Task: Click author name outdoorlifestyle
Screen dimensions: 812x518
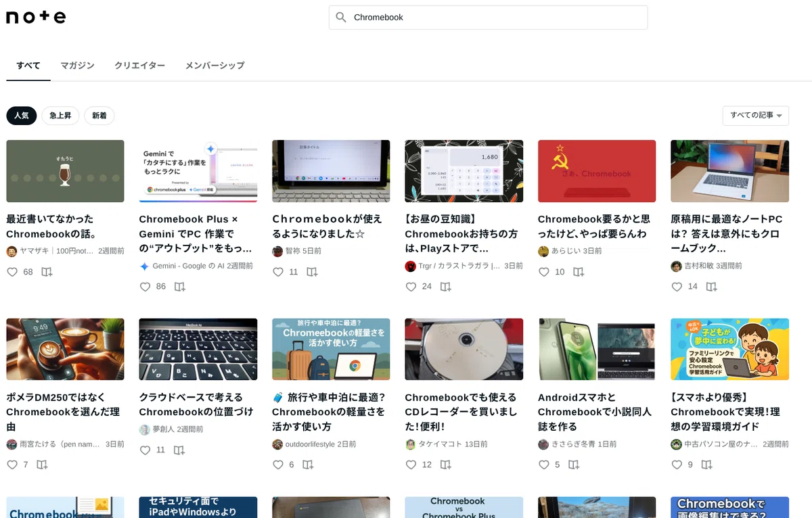Action: (310, 445)
